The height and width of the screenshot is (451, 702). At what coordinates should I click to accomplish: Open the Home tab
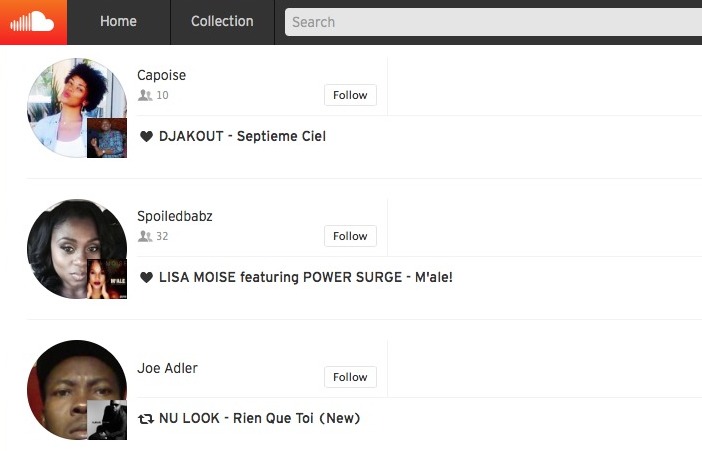coord(119,21)
